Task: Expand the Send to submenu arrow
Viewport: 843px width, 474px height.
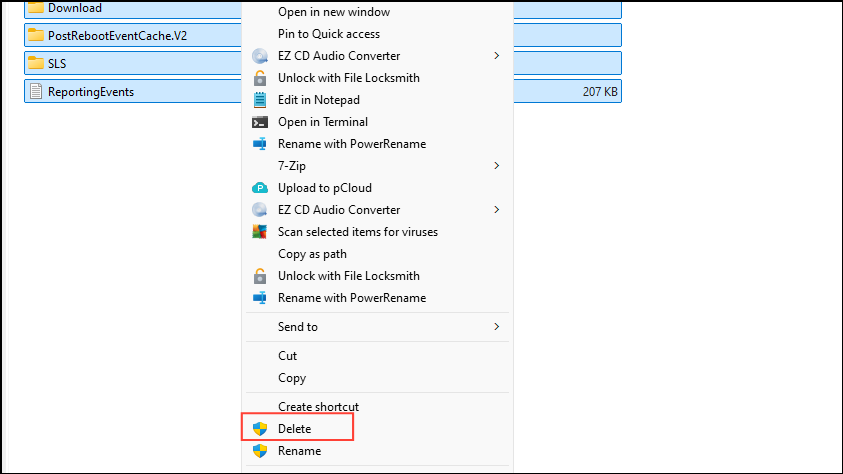Action: [496, 326]
